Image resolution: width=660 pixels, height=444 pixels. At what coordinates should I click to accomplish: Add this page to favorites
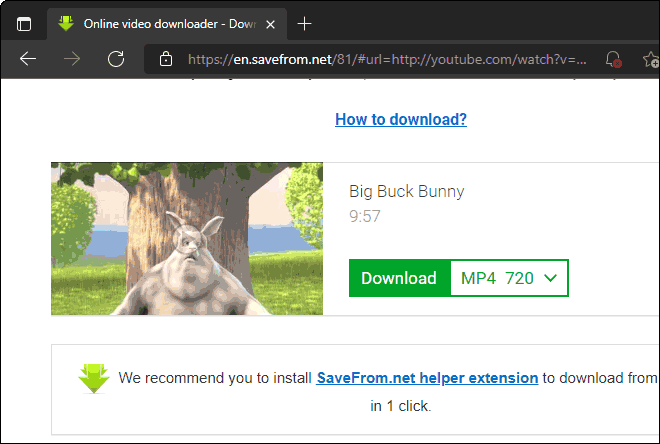652,59
